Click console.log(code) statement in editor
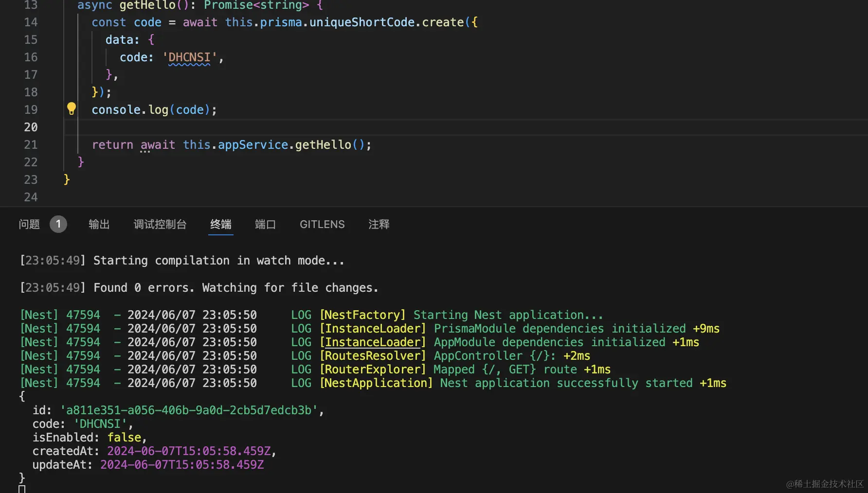Viewport: 868px width, 493px height. pos(154,110)
